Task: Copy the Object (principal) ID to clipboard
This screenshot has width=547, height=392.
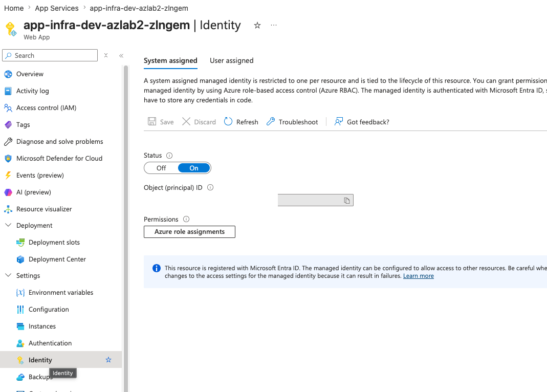Action: 347,200
